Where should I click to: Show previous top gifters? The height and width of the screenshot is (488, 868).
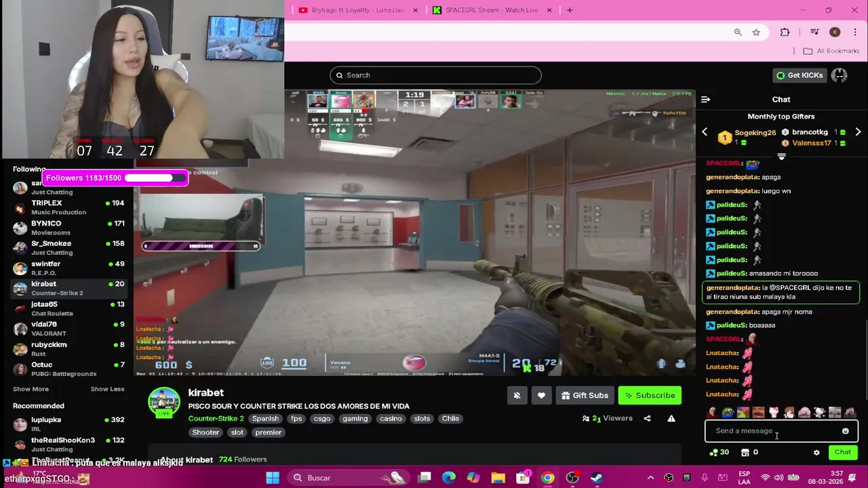tap(705, 132)
